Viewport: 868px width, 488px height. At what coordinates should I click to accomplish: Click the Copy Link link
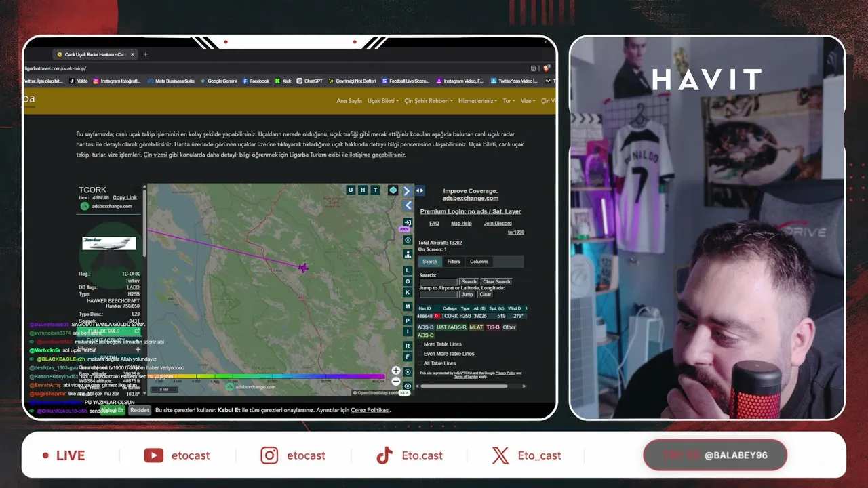tap(125, 197)
